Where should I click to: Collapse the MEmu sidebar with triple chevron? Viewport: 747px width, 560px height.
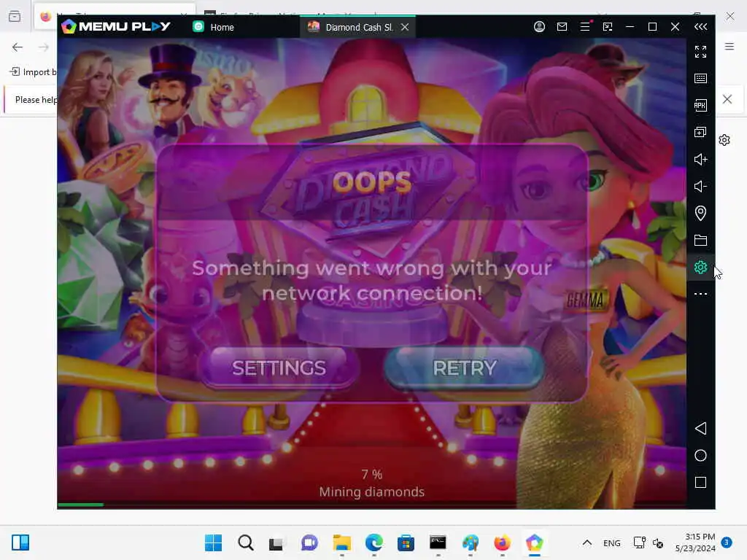pos(700,27)
